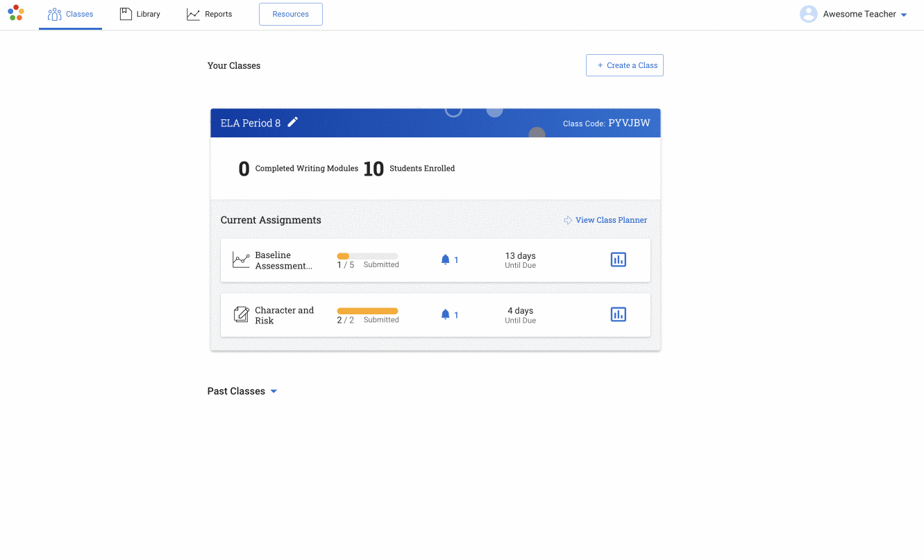Image resolution: width=924 pixels, height=560 pixels.
Task: Switch to the Reports tab
Action: (x=210, y=14)
